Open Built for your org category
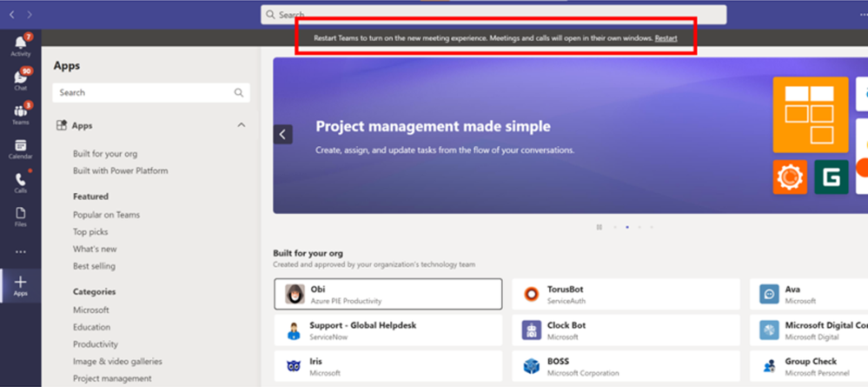This screenshot has height=387, width=868. click(105, 154)
